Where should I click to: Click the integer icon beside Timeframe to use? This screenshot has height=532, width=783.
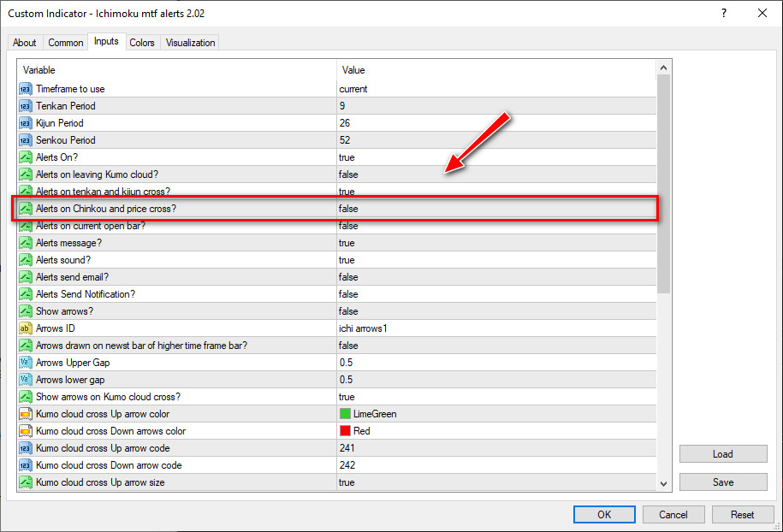pyautogui.click(x=26, y=89)
